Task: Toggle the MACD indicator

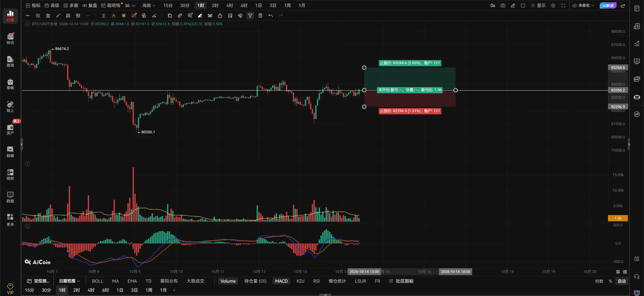Action: 281,281
